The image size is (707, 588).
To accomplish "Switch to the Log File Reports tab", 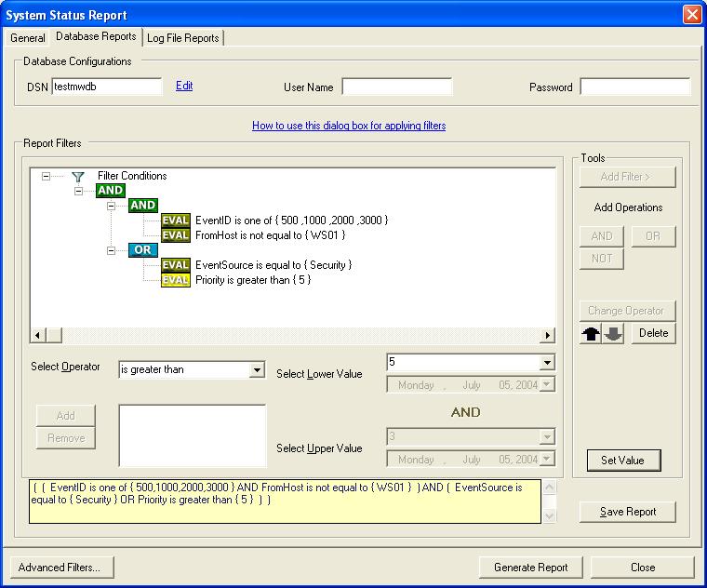I will point(183,38).
